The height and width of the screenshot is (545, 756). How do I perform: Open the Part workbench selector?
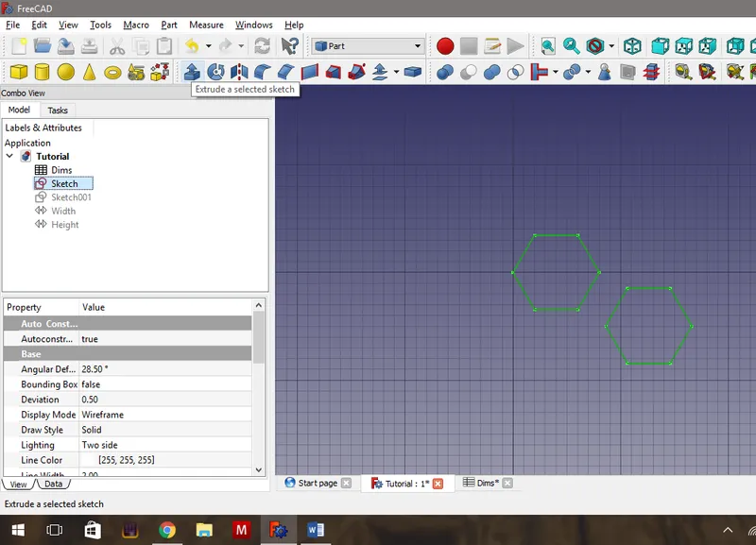(368, 44)
